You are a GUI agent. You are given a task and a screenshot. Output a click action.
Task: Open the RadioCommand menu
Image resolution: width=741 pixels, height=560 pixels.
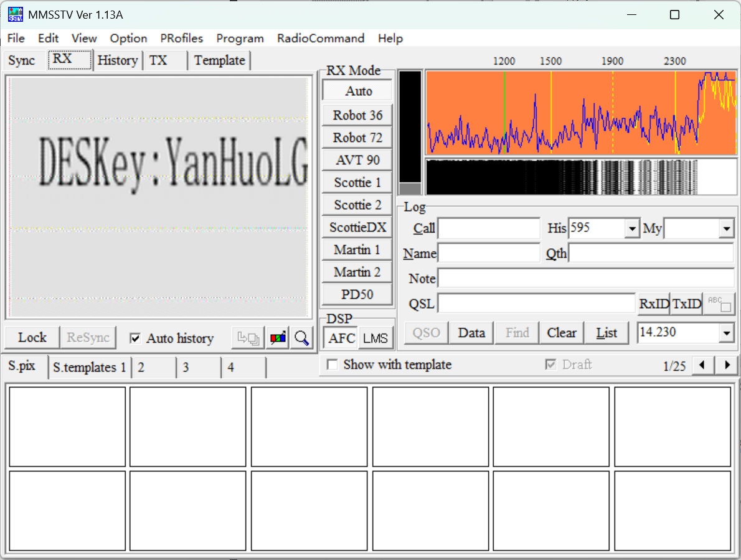[x=321, y=38]
